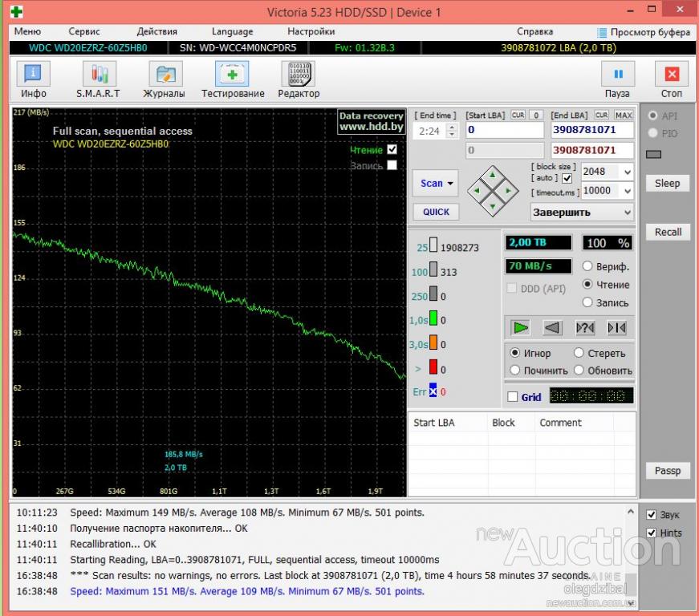Click the Start LBA input field
Image resolution: width=699 pixels, height=616 pixels.
pos(505,130)
